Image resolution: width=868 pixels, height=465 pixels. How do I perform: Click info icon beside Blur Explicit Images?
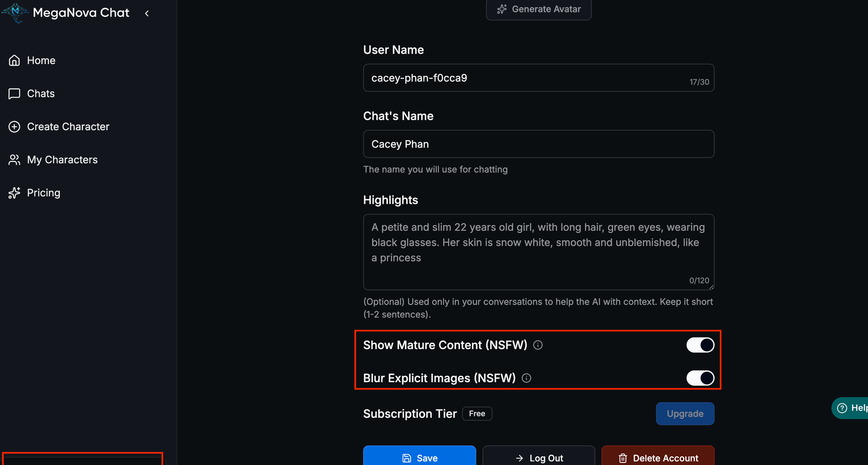(x=526, y=378)
